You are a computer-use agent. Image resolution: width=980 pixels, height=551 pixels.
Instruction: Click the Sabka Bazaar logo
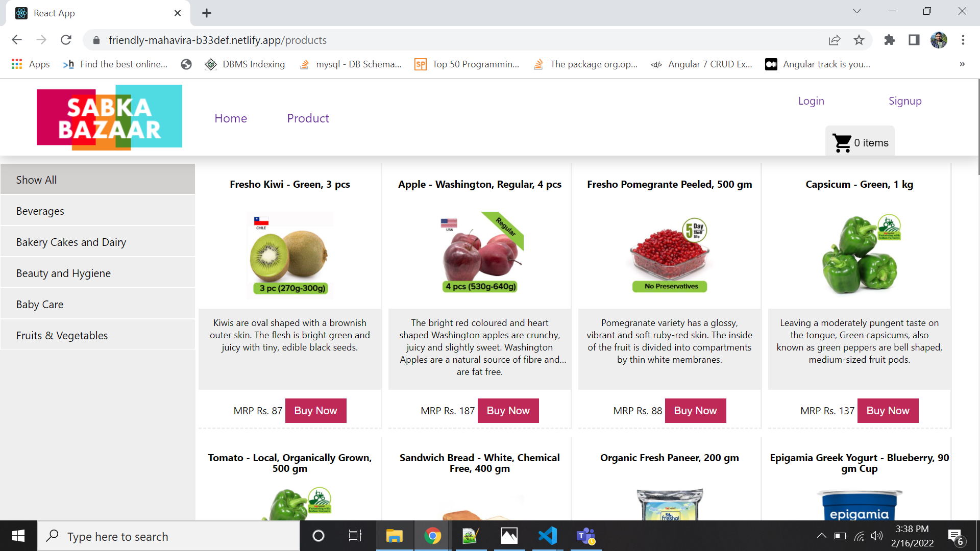[x=109, y=116]
